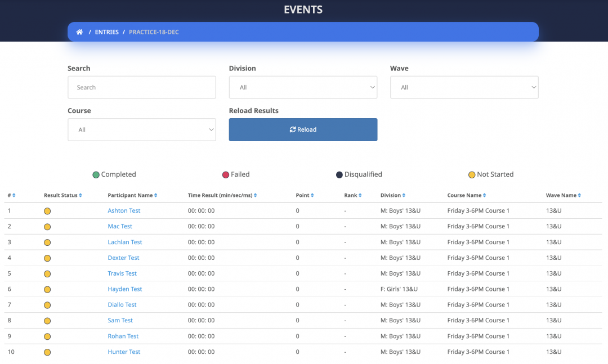
Task: Click the EVENTS page heading
Action: (303, 10)
